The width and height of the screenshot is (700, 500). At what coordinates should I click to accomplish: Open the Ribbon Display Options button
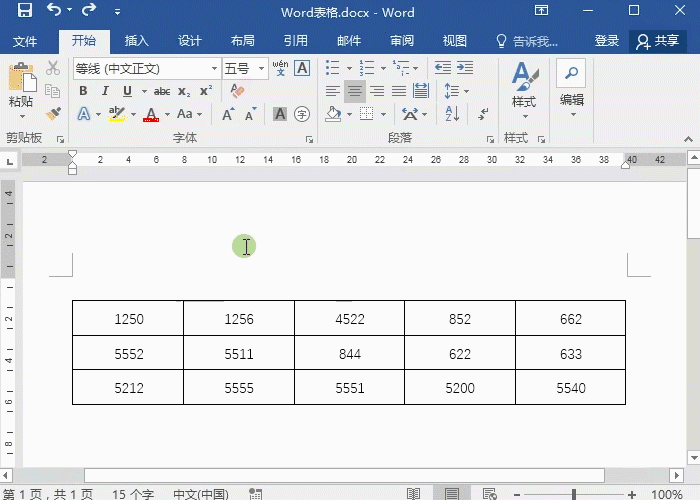(541, 10)
